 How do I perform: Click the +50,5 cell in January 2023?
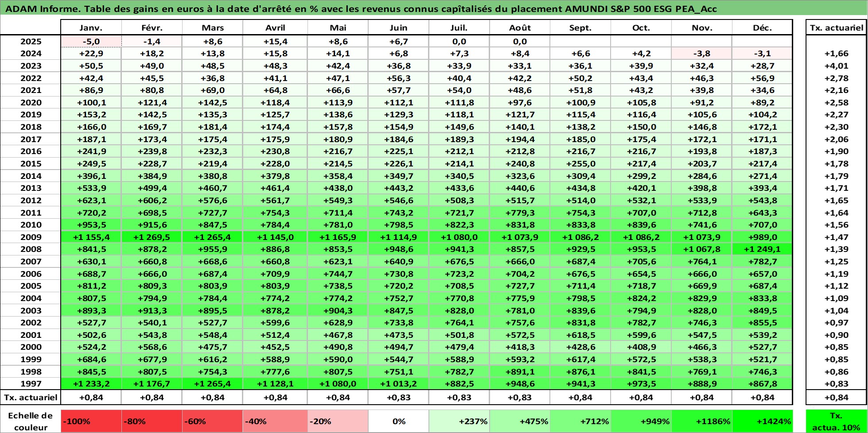pos(91,66)
